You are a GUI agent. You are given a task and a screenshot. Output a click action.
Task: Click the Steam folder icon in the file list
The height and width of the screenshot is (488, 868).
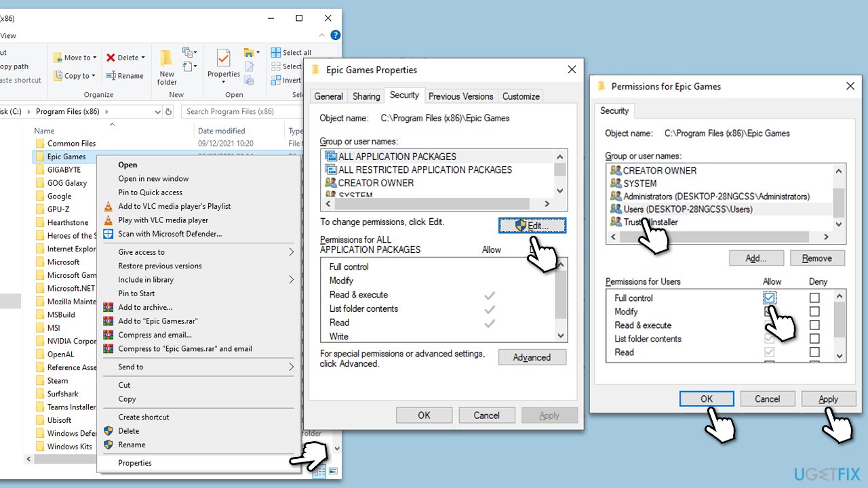click(40, 381)
